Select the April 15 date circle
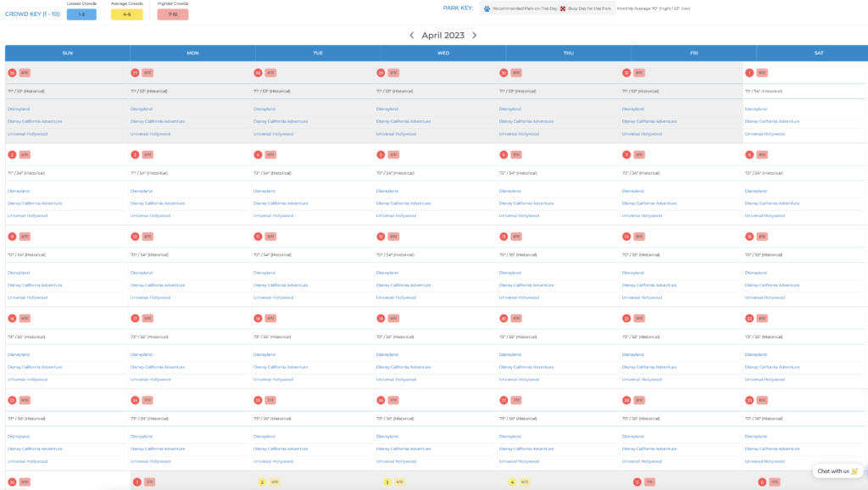 (x=749, y=237)
